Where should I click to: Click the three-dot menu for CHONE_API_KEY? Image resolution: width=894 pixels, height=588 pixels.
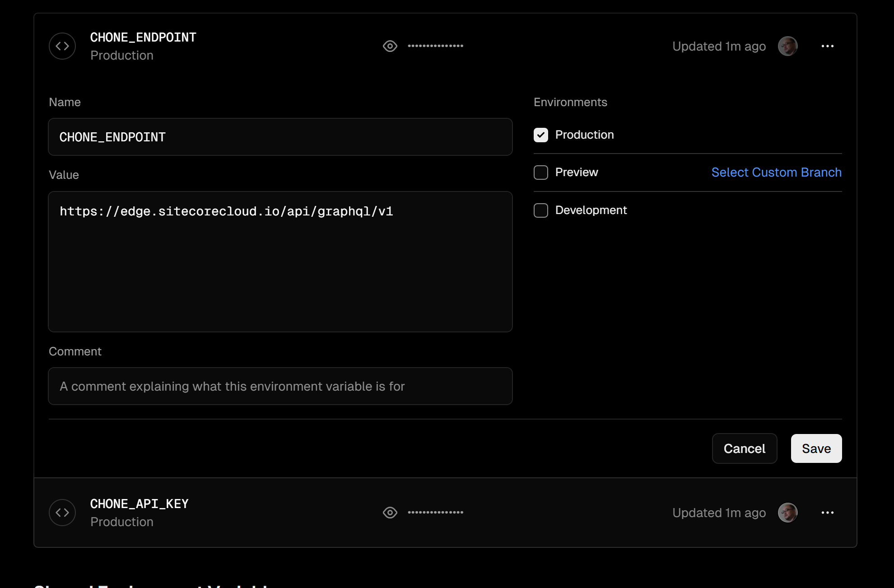pos(827,512)
